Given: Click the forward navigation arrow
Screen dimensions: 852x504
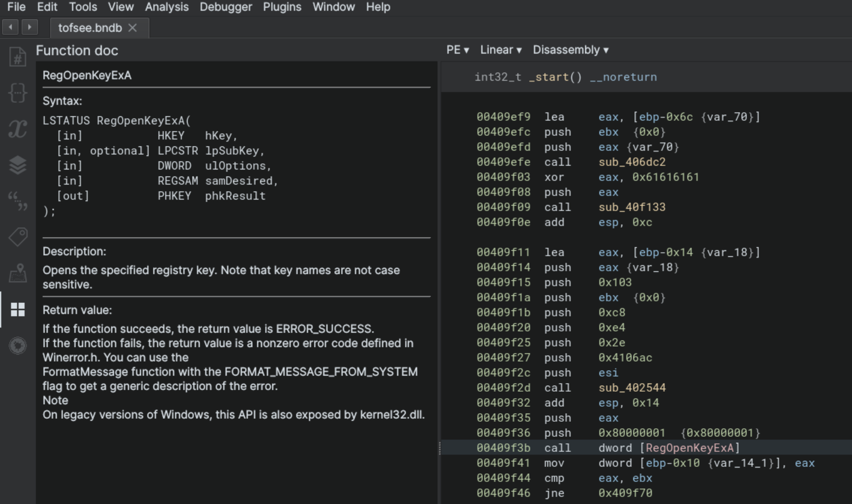Looking at the screenshot, I should (30, 28).
